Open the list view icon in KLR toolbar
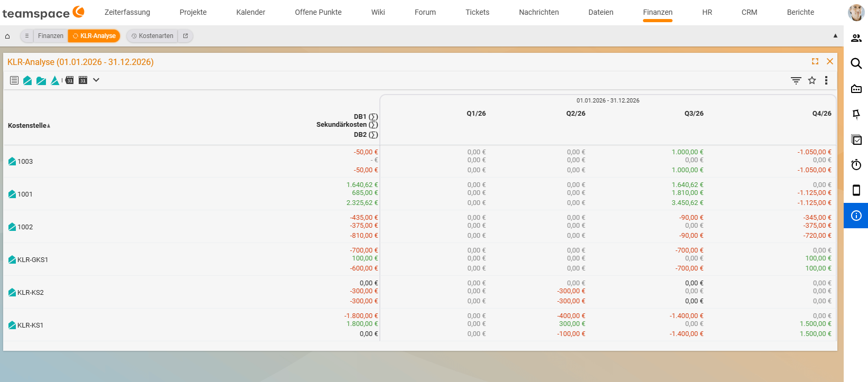The width and height of the screenshot is (868, 382). [x=14, y=80]
